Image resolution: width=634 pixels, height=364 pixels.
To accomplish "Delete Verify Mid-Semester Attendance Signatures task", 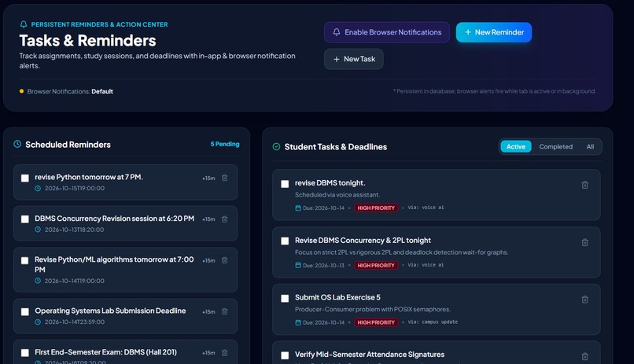I will [584, 356].
